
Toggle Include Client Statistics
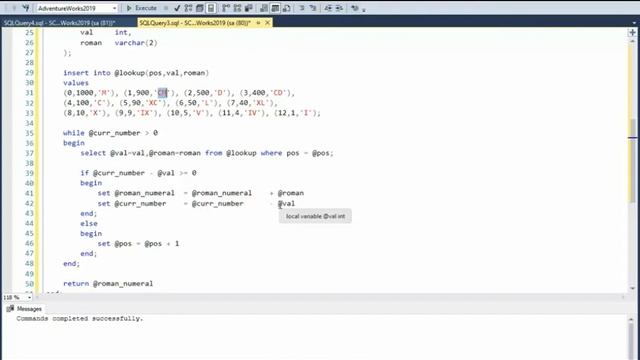point(248,8)
